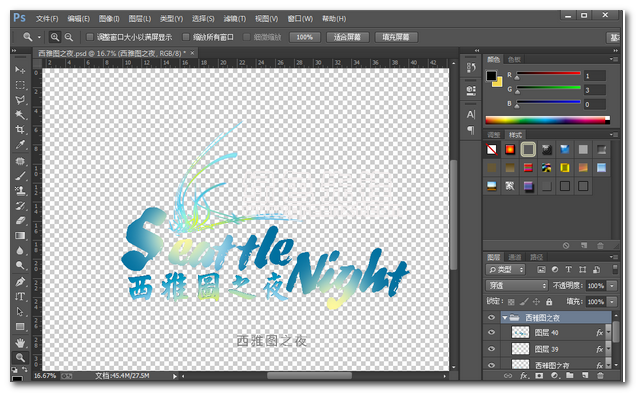This screenshot has width=636, height=393.
Task: Delete layer with trash icon in Layers panel
Action: tap(600, 376)
